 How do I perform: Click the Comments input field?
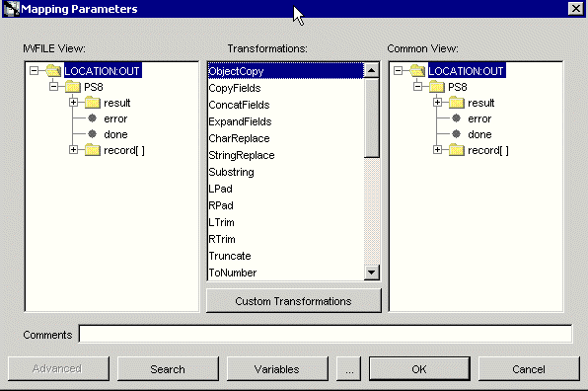[x=326, y=334]
